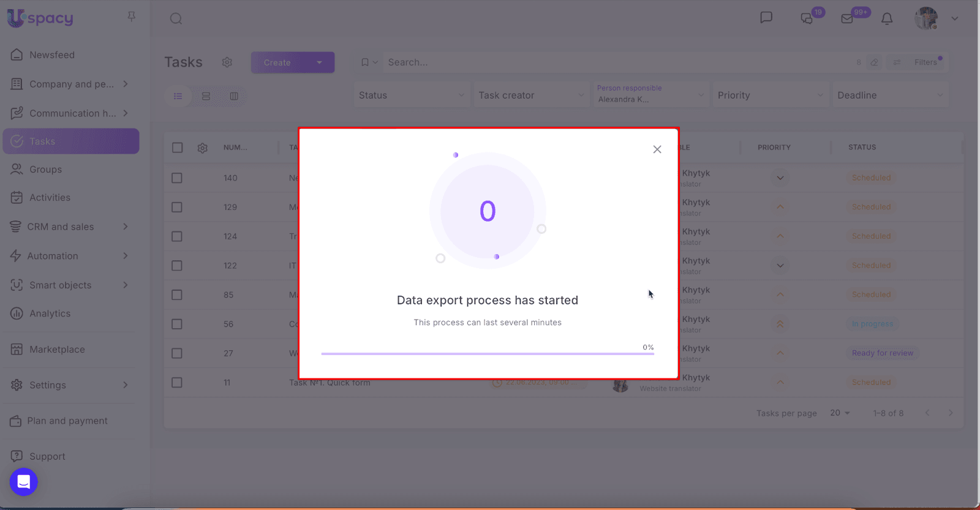Open the Priority filter dropdown
The width and height of the screenshot is (980, 510).
point(771,95)
